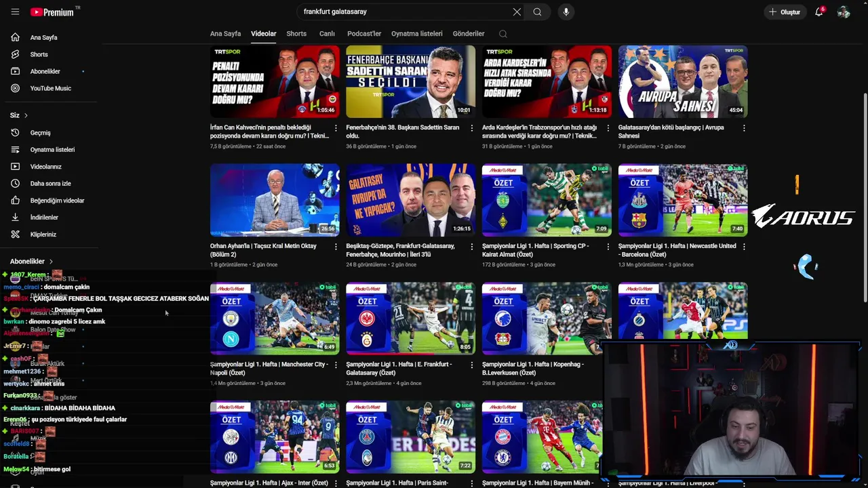This screenshot has height=488, width=868.
Task: Open options for Sadettin Saran video
Action: 472,128
